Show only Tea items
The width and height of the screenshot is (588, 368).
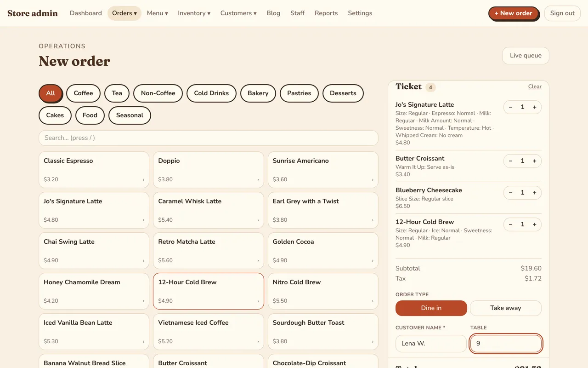117,93
